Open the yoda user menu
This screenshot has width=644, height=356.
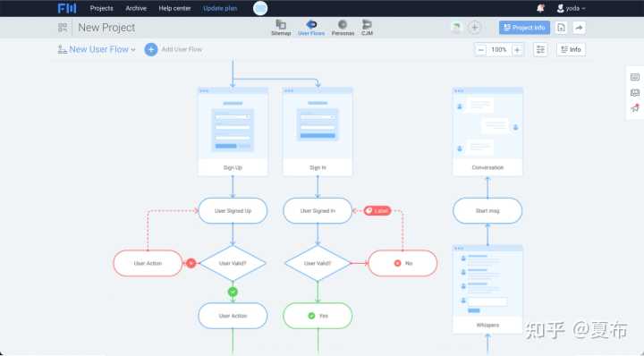(571, 8)
